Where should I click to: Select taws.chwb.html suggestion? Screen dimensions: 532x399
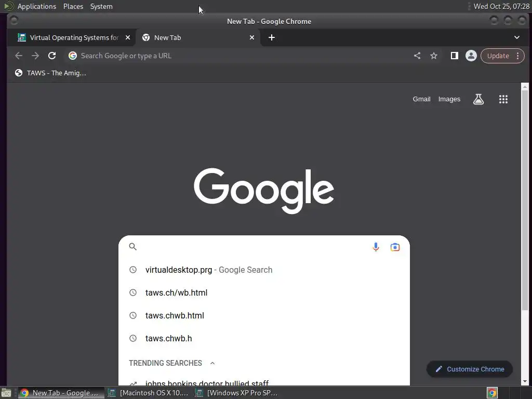[x=264, y=315]
